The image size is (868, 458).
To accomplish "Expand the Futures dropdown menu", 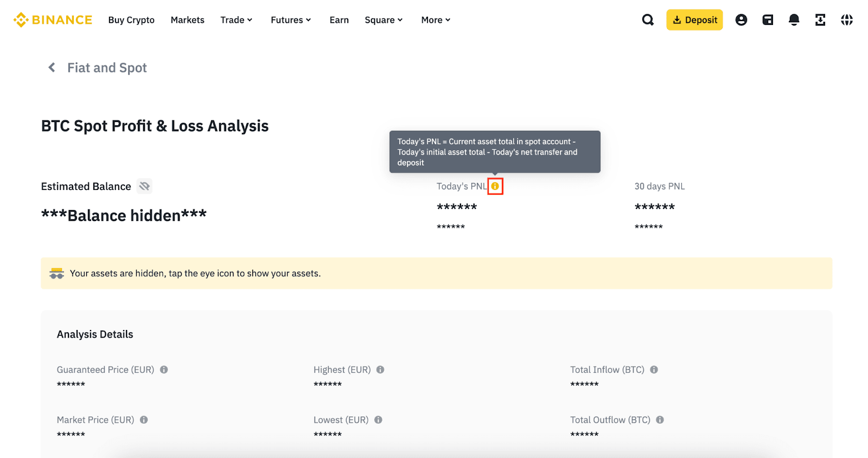I will [x=291, y=20].
